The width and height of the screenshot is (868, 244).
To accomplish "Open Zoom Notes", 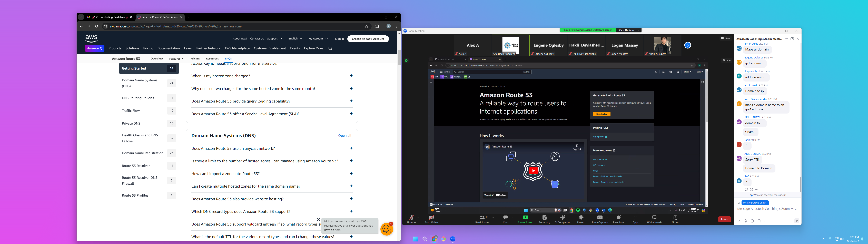I will 675,218.
